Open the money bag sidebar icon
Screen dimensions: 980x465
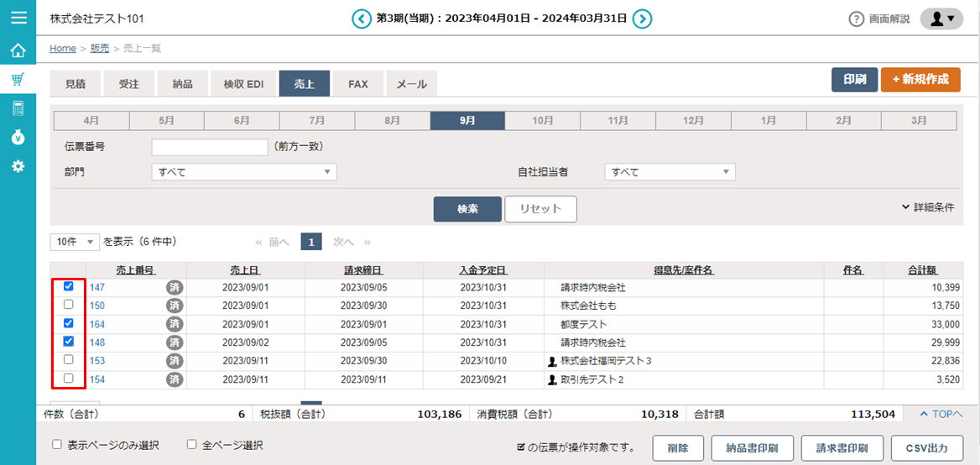[18, 137]
